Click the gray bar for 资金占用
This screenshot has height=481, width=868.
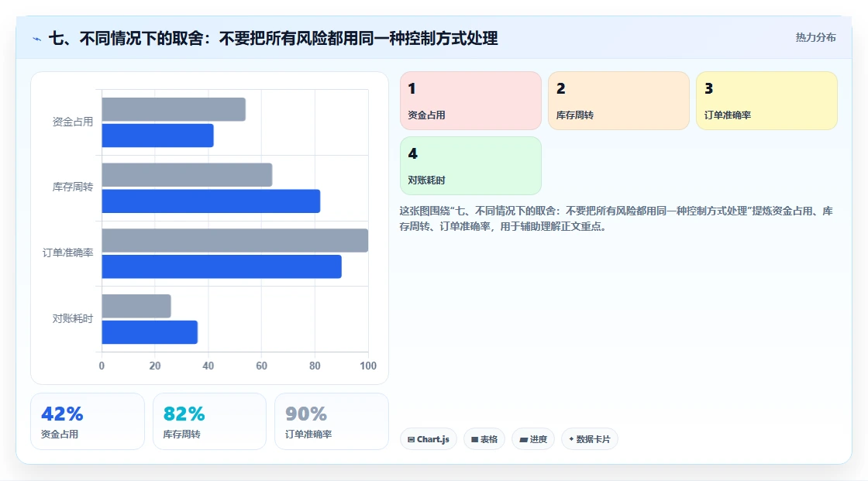point(174,109)
